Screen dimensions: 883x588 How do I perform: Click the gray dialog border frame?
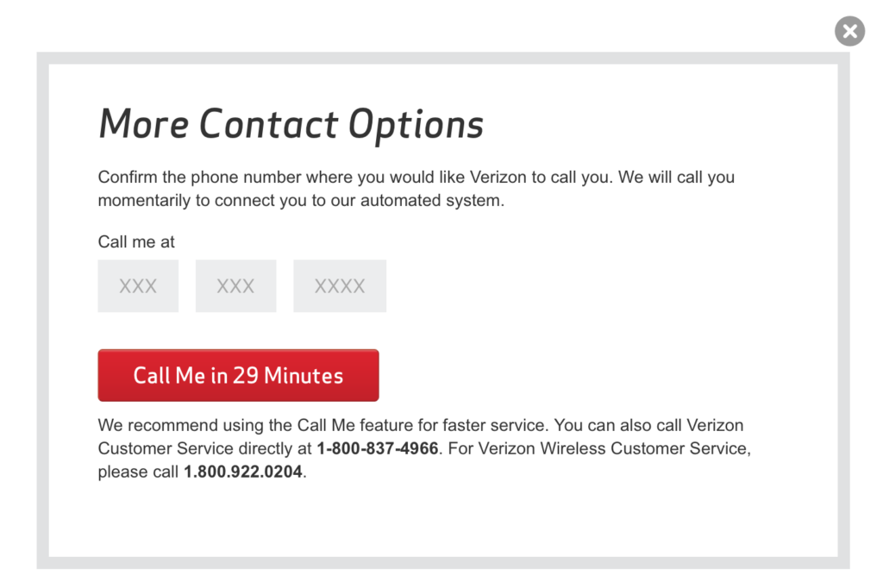(x=443, y=58)
